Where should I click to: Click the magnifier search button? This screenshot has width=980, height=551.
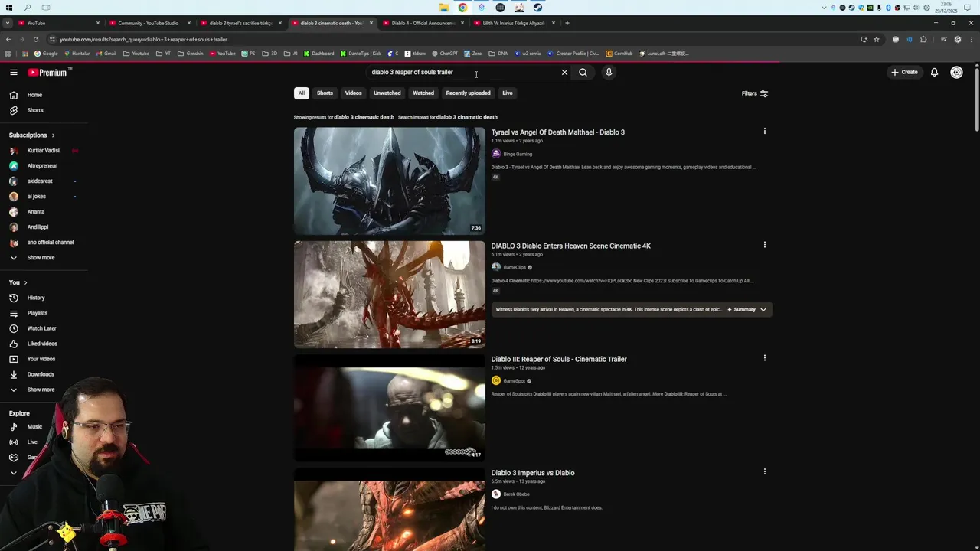click(583, 72)
